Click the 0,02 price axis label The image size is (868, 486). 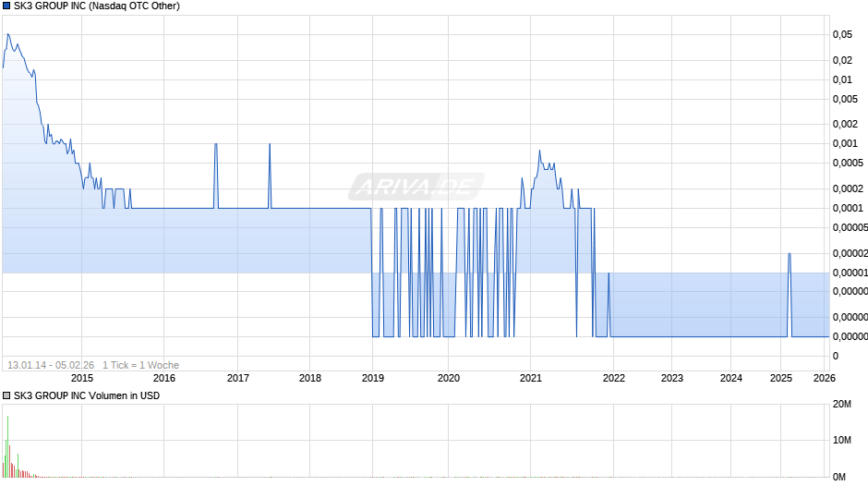[842, 60]
